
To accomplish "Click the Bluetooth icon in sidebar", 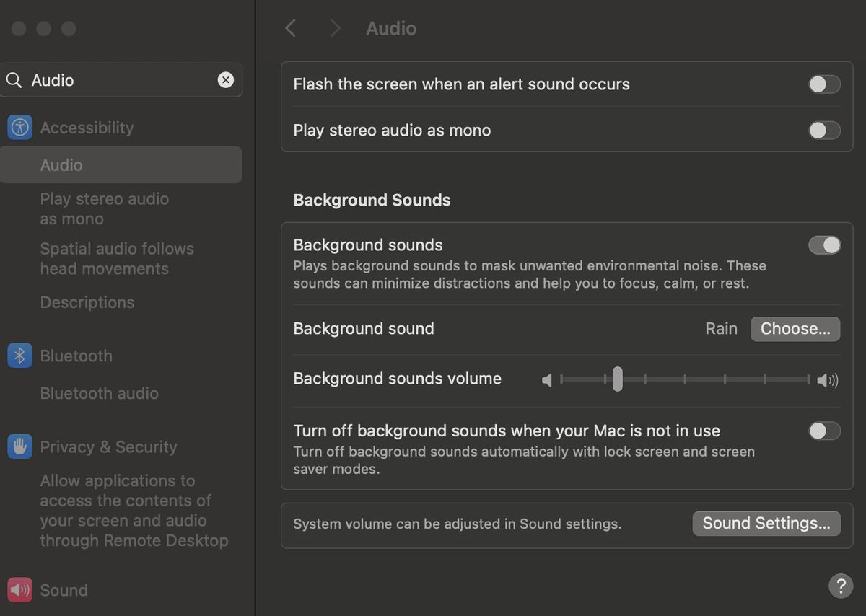I will point(19,356).
